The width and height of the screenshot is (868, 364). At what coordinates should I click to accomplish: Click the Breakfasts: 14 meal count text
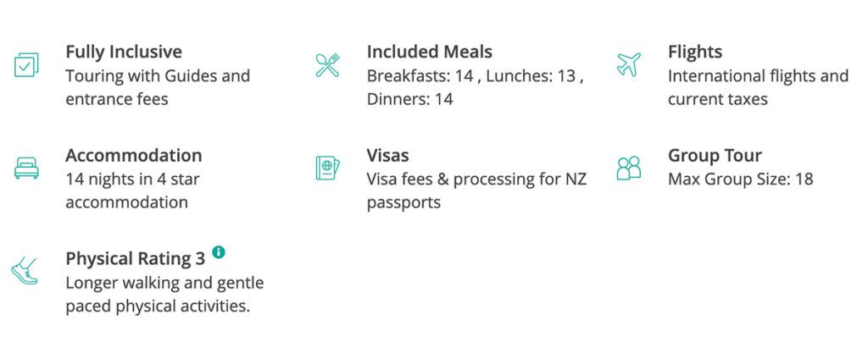pyautogui.click(x=420, y=76)
